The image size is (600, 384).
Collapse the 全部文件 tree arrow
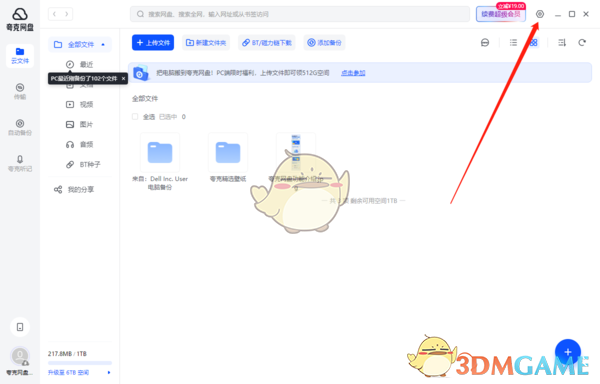(x=103, y=45)
